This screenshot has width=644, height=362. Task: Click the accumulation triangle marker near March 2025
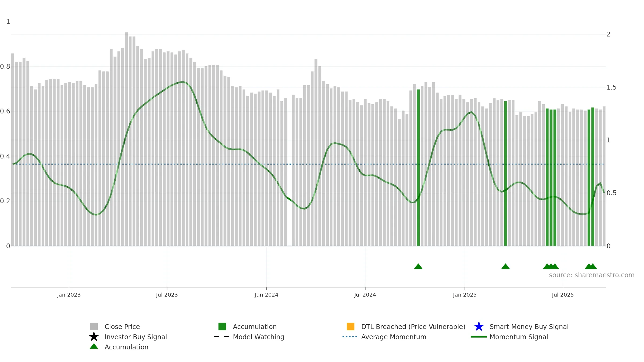click(506, 266)
